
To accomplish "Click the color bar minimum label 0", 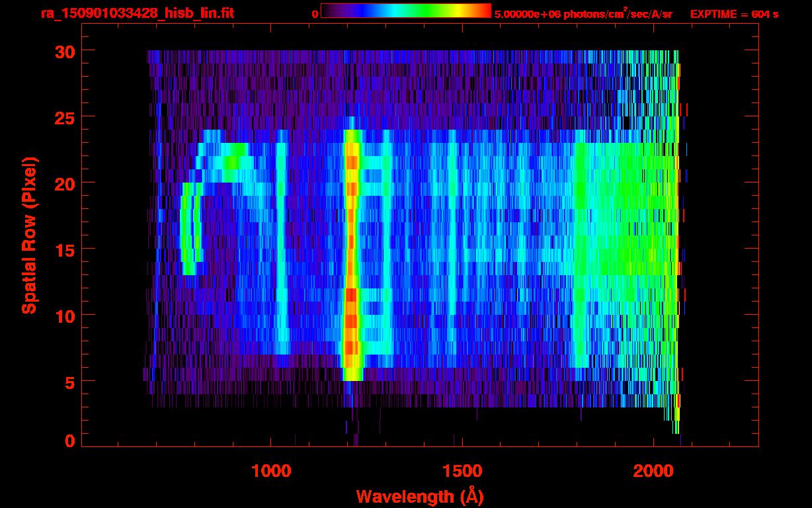I will (x=315, y=14).
